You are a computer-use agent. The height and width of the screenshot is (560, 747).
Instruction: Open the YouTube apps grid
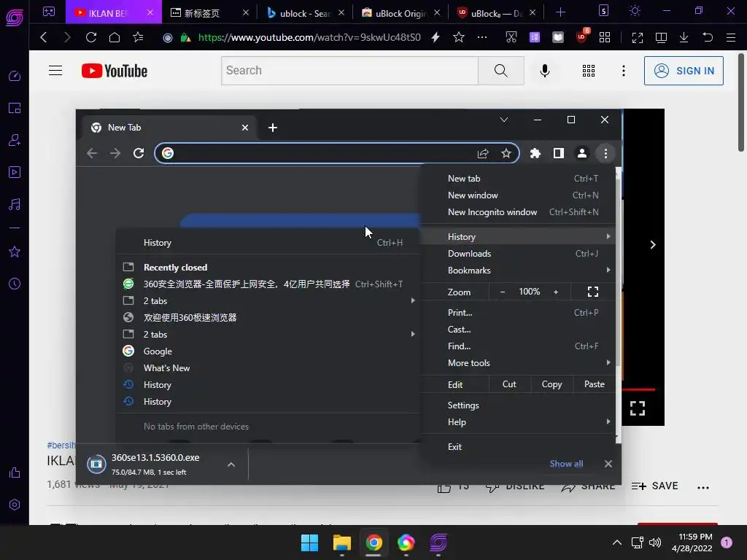[589, 71]
